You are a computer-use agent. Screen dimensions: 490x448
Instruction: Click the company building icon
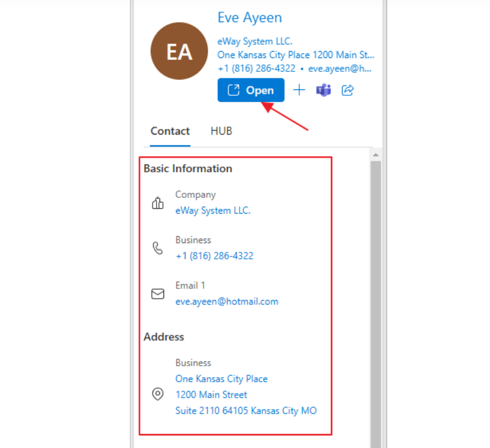click(x=158, y=203)
